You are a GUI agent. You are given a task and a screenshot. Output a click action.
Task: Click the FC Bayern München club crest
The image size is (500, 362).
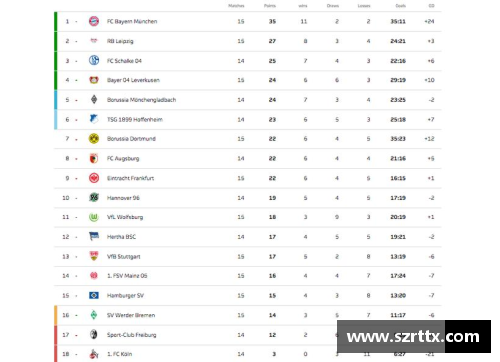coord(94,21)
